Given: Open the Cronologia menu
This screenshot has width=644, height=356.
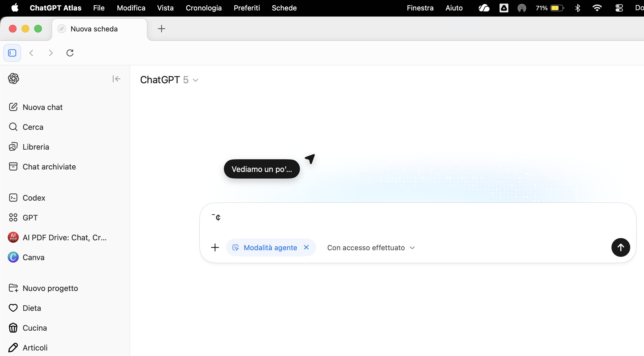Looking at the screenshot, I should [x=203, y=8].
